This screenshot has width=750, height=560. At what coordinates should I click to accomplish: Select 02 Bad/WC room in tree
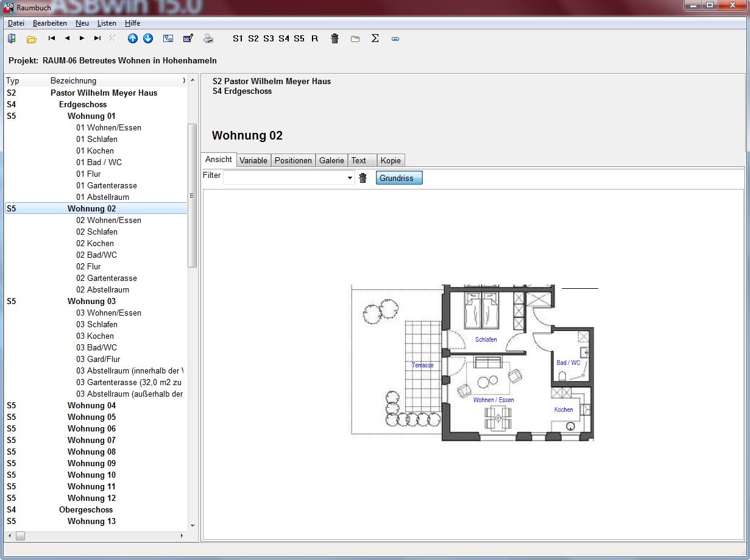pyautogui.click(x=96, y=255)
